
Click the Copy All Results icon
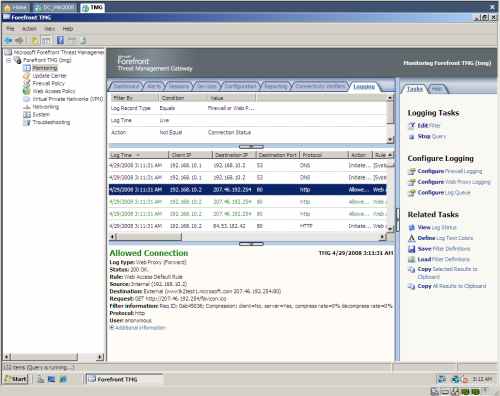[412, 286]
